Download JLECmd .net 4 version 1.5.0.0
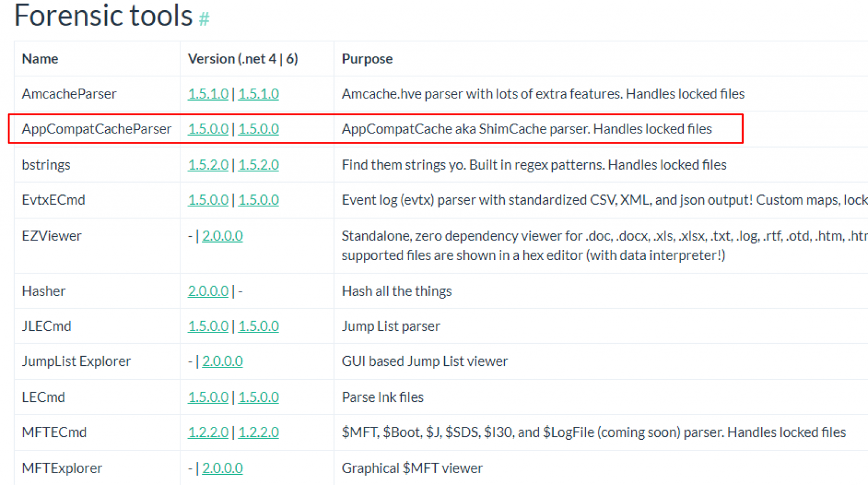Image resolution: width=868 pixels, height=485 pixels. (x=208, y=326)
